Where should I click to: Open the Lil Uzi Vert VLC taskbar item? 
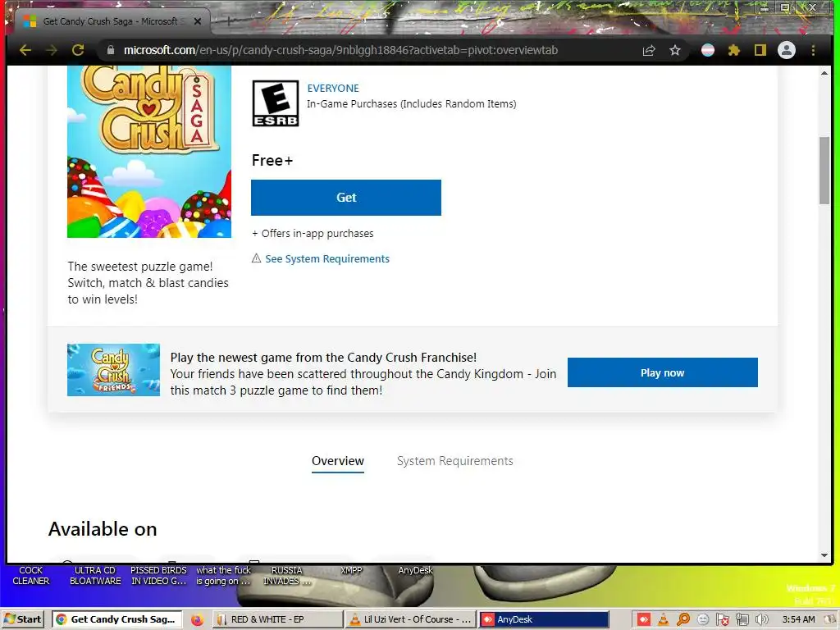pos(410,619)
